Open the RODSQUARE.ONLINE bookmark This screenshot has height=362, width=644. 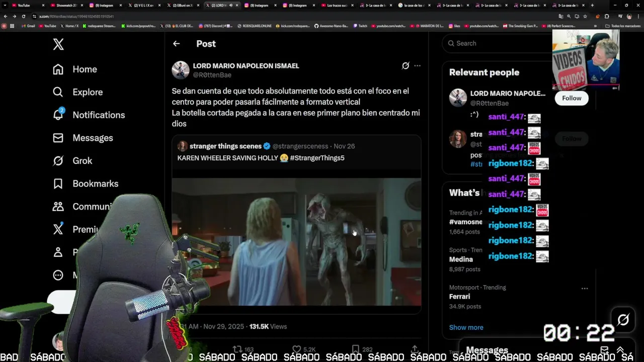[x=254, y=26]
